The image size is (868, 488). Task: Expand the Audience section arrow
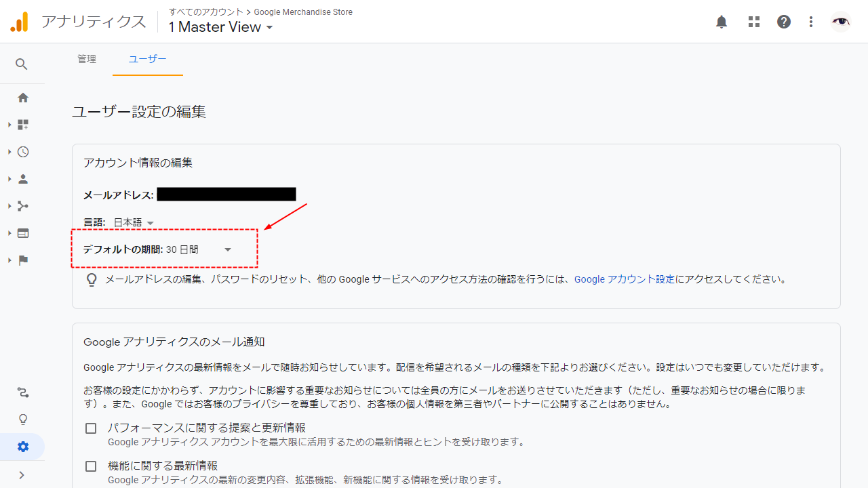click(x=9, y=179)
